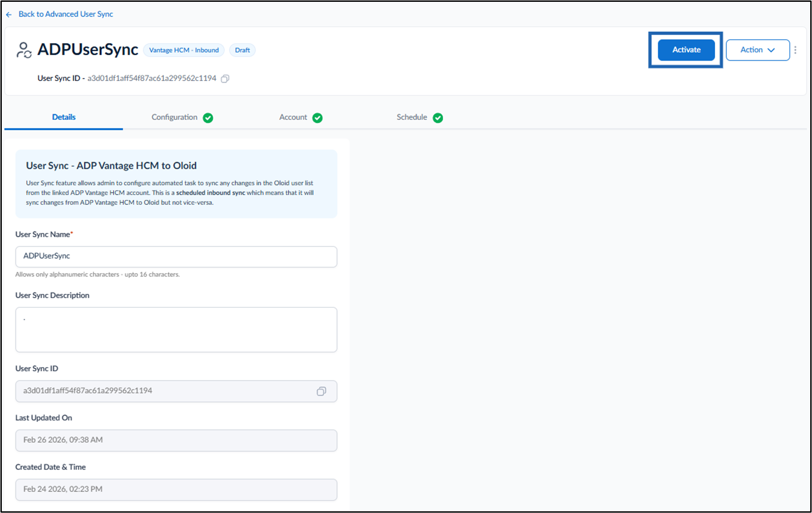The height and width of the screenshot is (513, 812).
Task: Open the three-dot more options menu
Action: pyautogui.click(x=795, y=50)
